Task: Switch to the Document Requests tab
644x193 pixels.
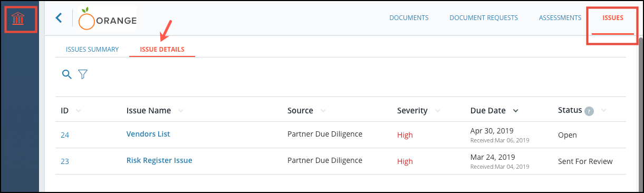Action: 484,18
